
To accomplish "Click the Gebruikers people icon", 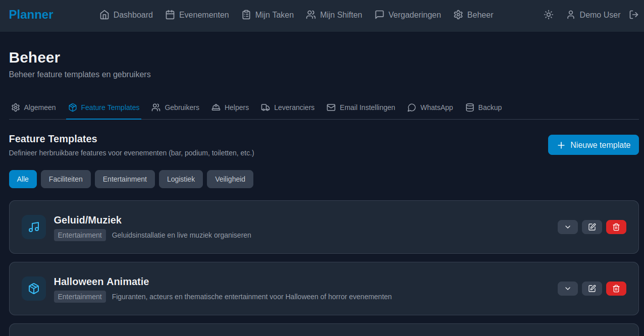I will [x=156, y=107].
